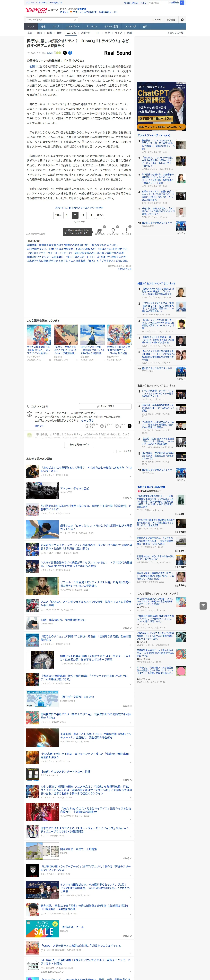Open 『あんぱん』にも重要作として登場 article
This screenshot has height=980, width=210.
coord(86,469)
